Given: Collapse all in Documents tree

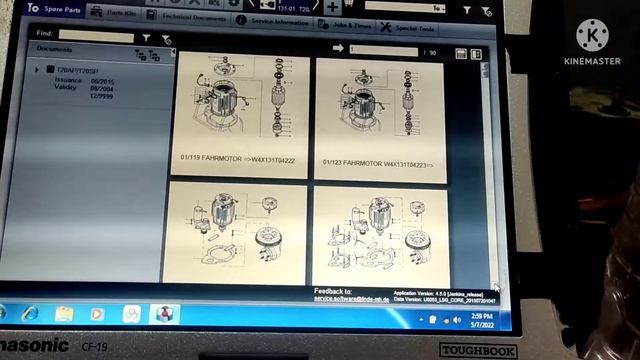Looking at the screenshot, I should pos(154,56).
